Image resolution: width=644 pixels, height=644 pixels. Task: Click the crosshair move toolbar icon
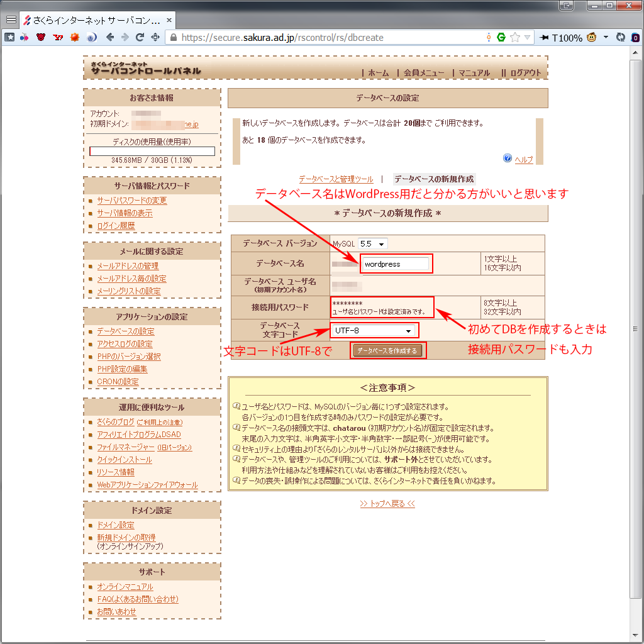point(155,37)
